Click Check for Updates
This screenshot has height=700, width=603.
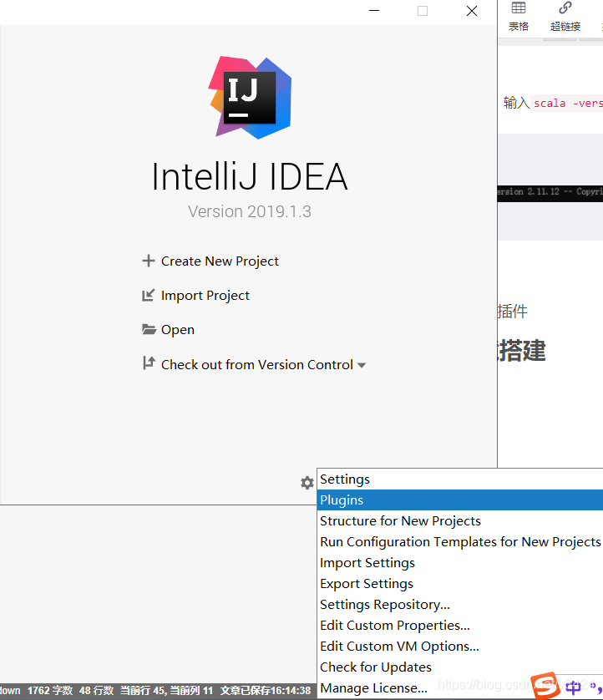(459, 667)
